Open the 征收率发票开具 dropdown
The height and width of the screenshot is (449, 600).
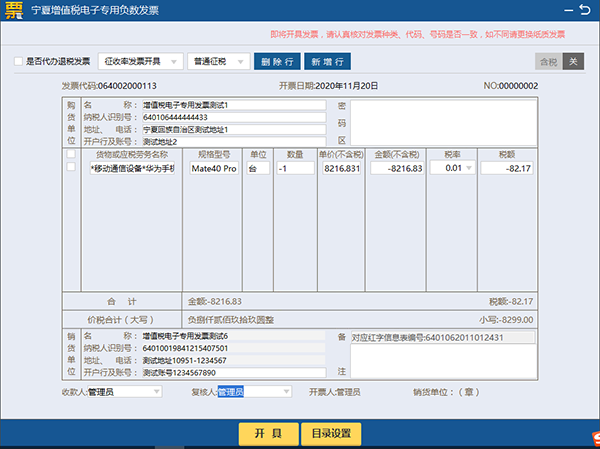141,61
